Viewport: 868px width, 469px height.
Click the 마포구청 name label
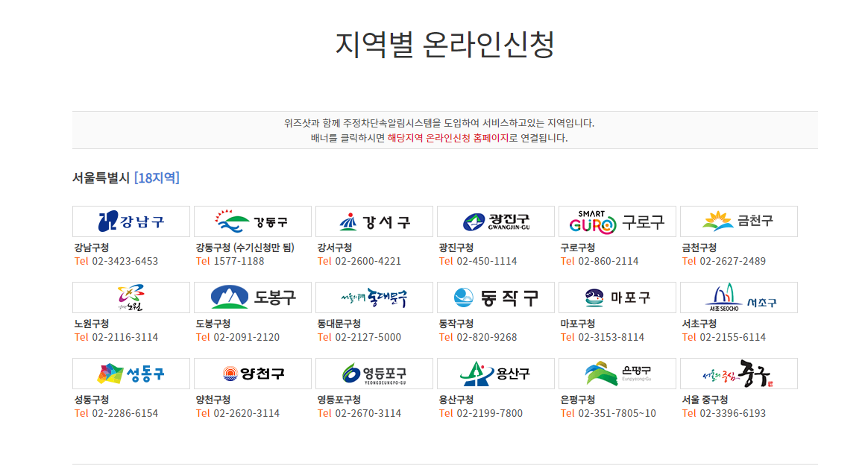coord(577,324)
